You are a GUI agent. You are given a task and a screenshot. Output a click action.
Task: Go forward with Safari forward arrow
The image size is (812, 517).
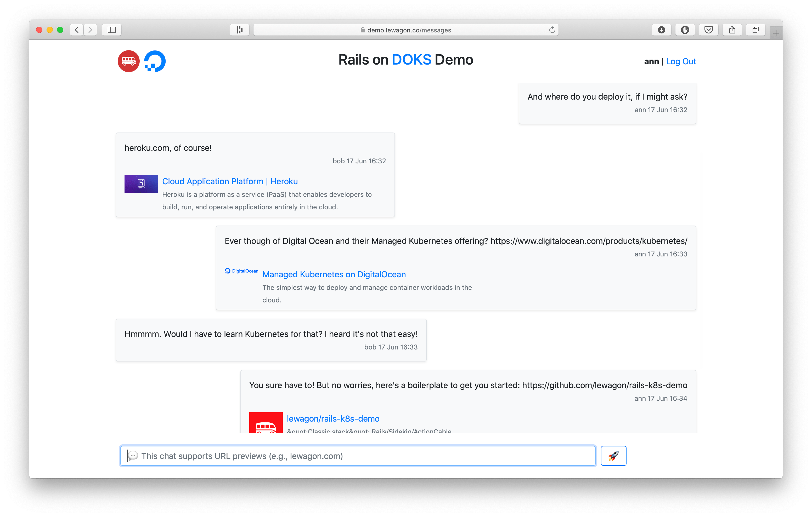tap(90, 30)
